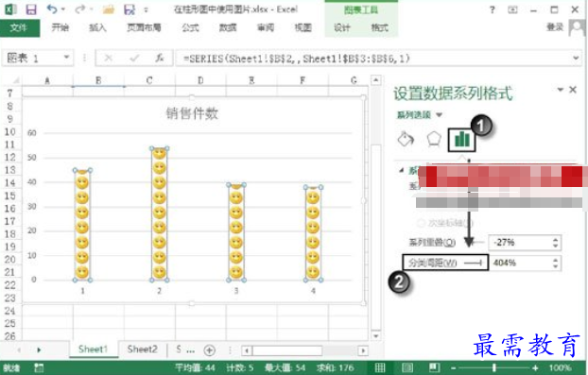Decrease the Gap Width spinner value
The width and height of the screenshot is (588, 375).
click(556, 266)
